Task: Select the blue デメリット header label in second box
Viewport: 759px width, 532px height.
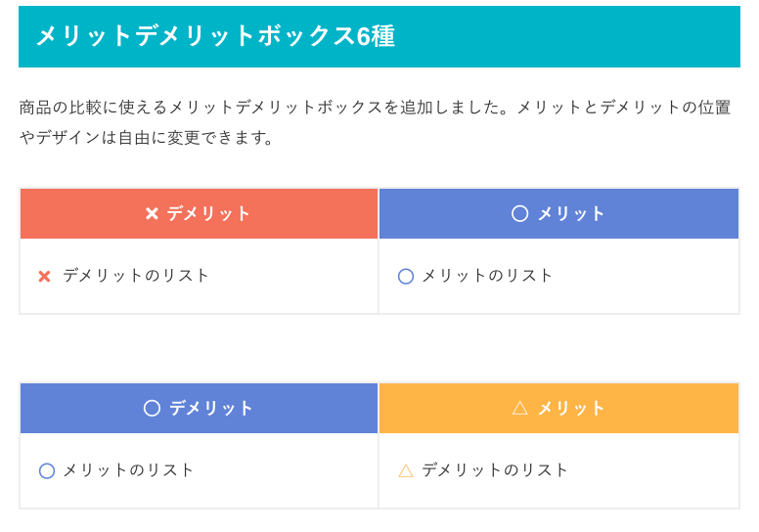Action: [211, 408]
